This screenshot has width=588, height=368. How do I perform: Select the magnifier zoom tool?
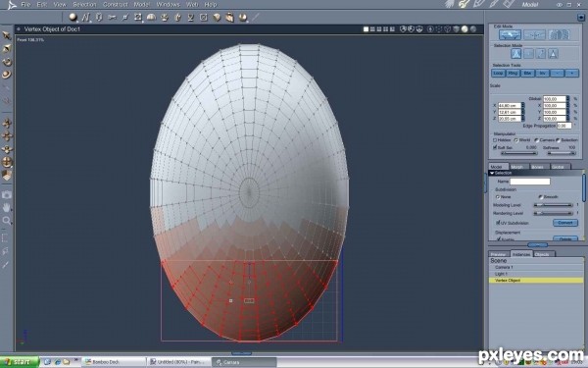coord(7,221)
